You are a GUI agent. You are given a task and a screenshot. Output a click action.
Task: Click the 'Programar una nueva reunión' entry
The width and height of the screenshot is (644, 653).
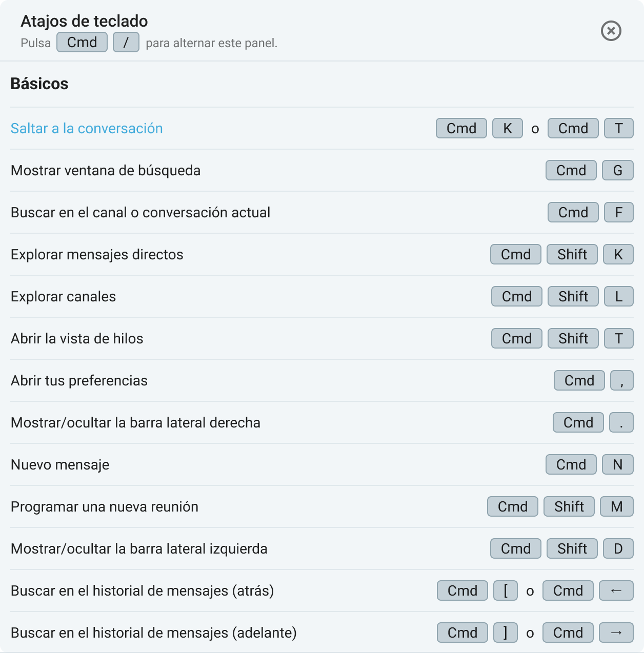[x=105, y=506]
